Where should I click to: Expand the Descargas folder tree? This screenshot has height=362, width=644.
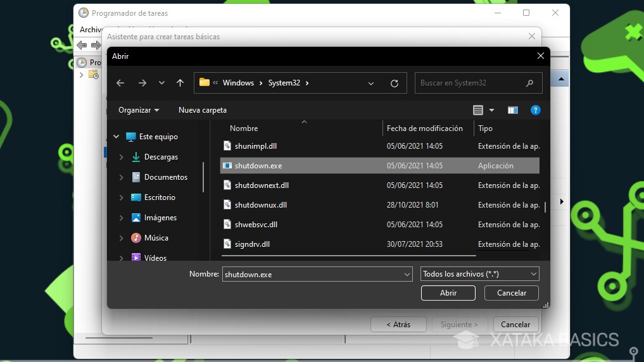(x=121, y=157)
